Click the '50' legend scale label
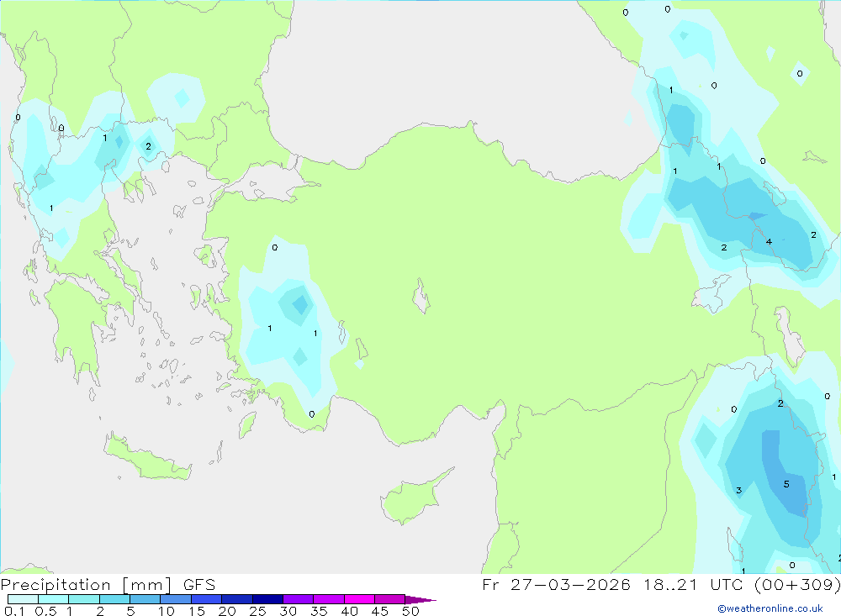This screenshot has height=616, width=841. [x=410, y=611]
